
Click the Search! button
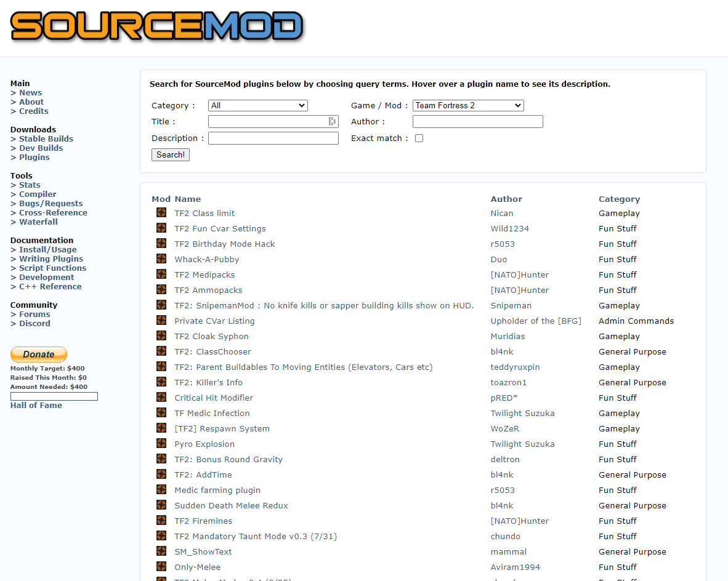pyautogui.click(x=171, y=154)
